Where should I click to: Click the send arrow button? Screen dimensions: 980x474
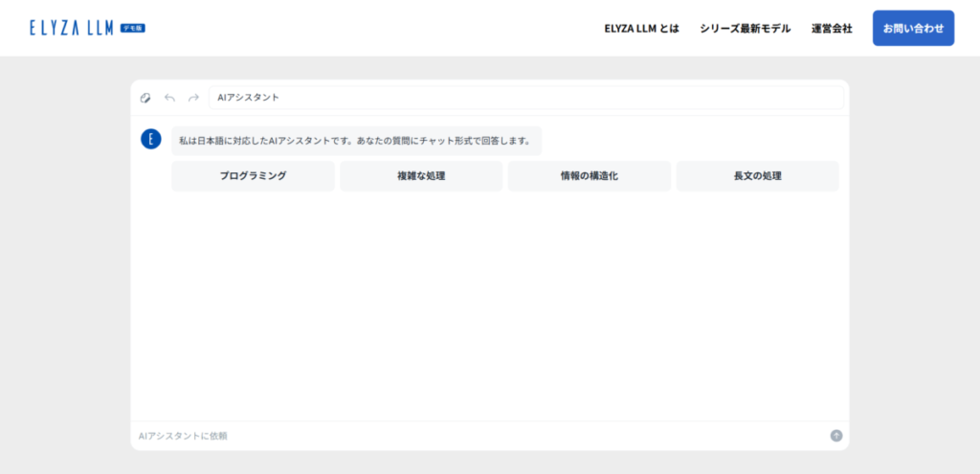pyautogui.click(x=836, y=436)
